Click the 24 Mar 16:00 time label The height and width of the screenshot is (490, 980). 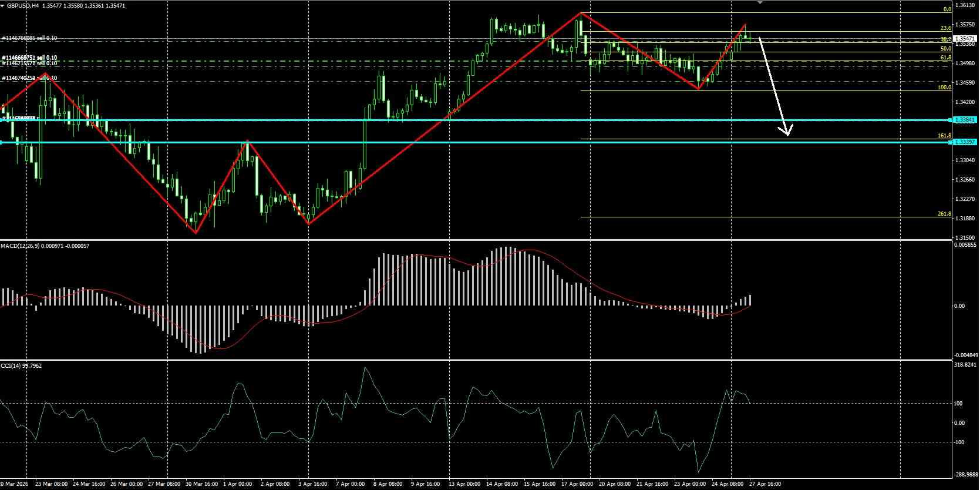click(89, 484)
